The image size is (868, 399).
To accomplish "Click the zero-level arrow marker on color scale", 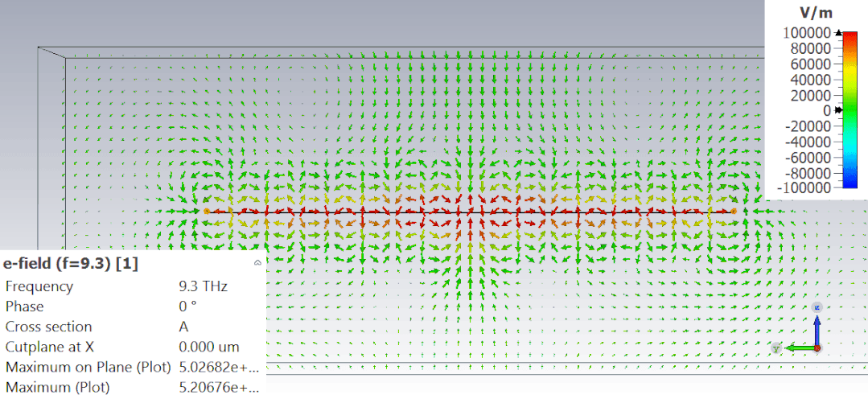I will tap(839, 110).
